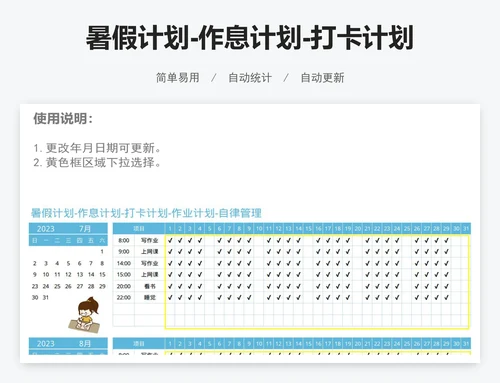Select date 1 in the July mini calendar

tap(102, 252)
